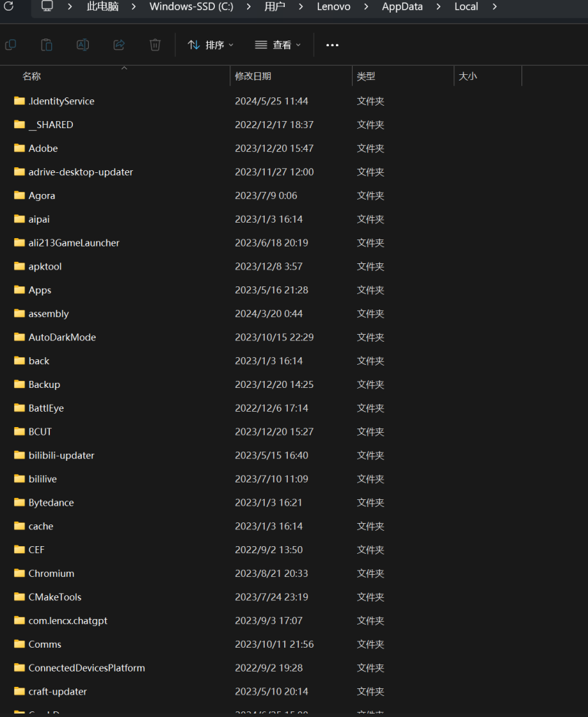
Task: Open the See more (…) toolbar menu
Action: pos(332,45)
